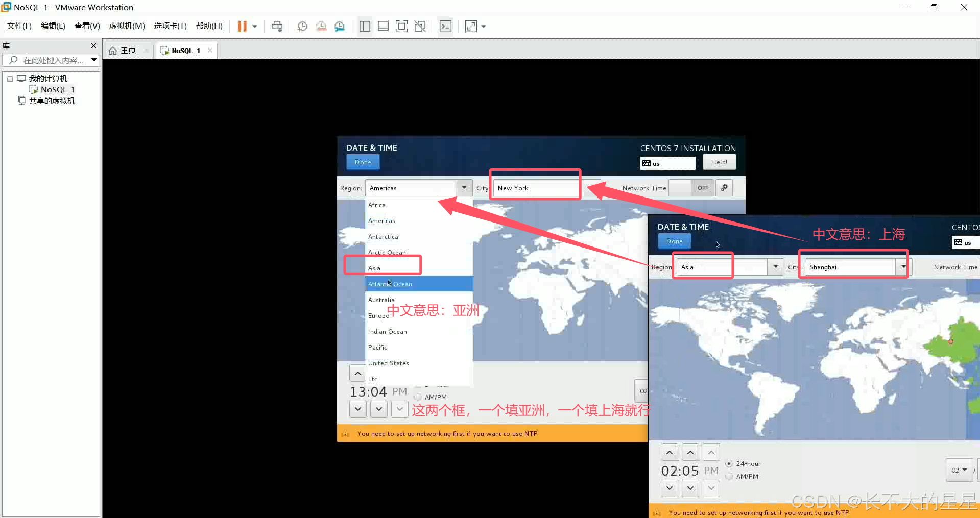Open the 02 month dropdown in right screenshot
This screenshot has width=980, height=518.
(959, 470)
